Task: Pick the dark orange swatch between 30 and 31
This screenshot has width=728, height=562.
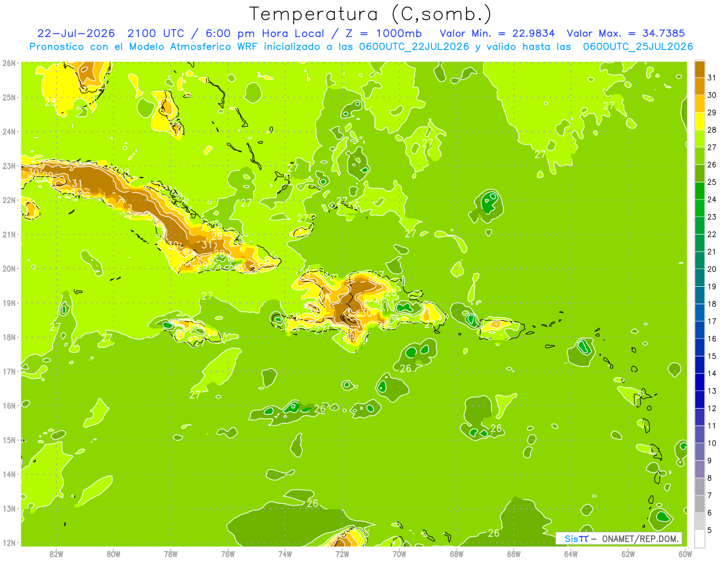Action: [x=700, y=87]
